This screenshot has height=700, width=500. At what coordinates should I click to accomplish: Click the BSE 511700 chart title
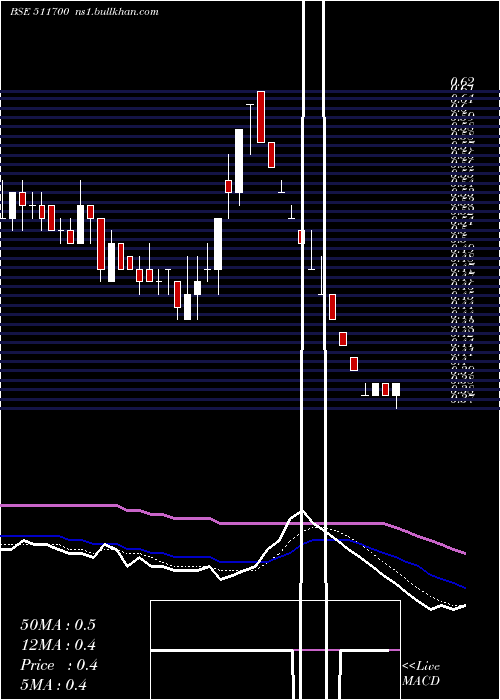coord(39,12)
